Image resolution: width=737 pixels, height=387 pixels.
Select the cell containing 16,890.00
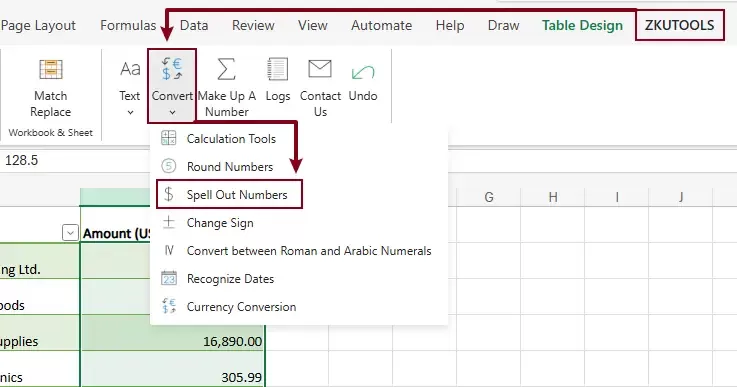pos(172,332)
